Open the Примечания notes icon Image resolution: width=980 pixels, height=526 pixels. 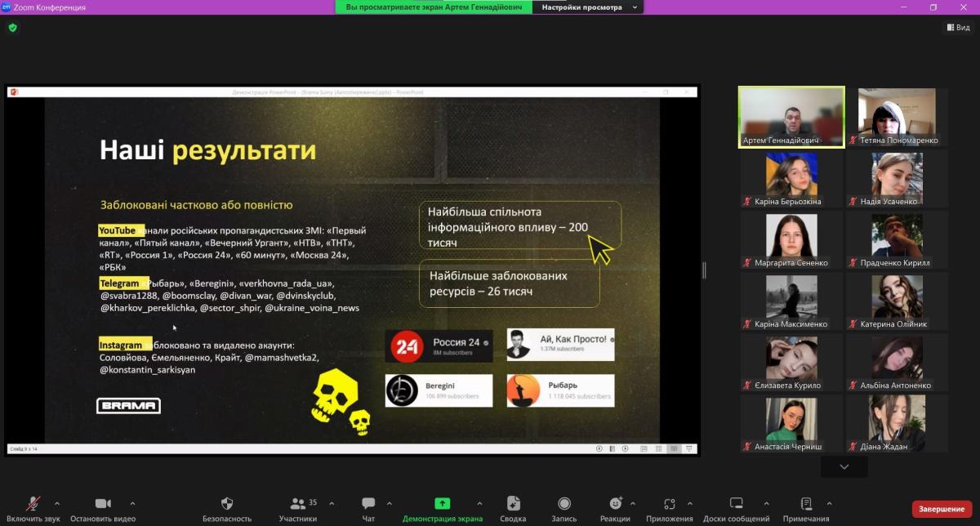(805, 504)
